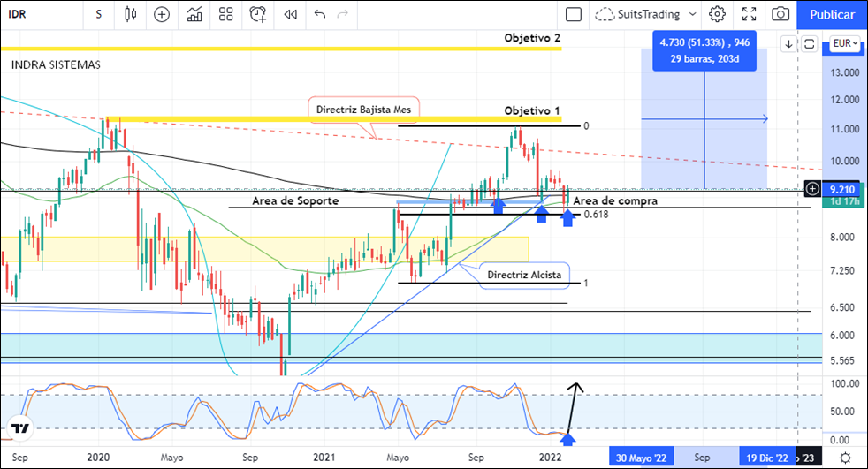Toggle the auto-fit scale button beside EUR

click(x=809, y=43)
